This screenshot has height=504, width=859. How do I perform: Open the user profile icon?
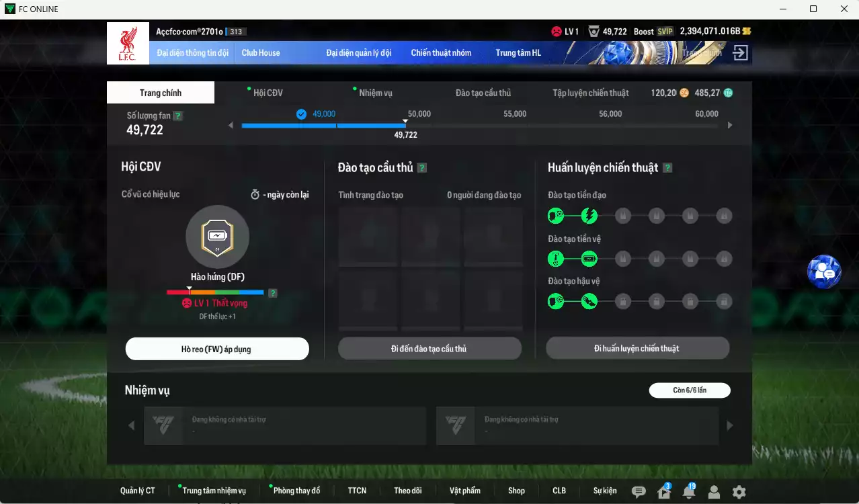click(x=714, y=492)
